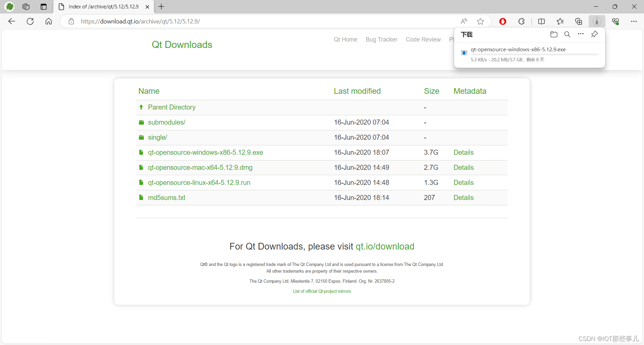This screenshot has width=644, height=345.
Task: Go to Parent Directory
Action: point(172,107)
